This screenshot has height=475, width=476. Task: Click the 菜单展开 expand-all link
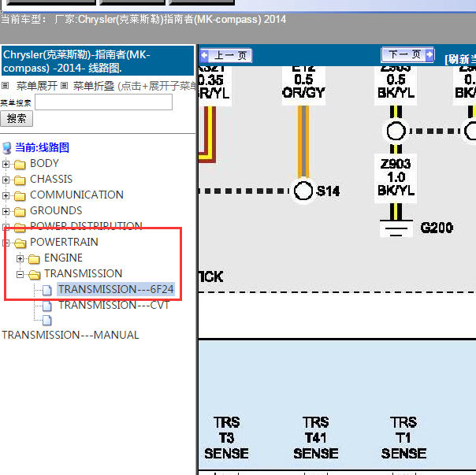(x=37, y=86)
